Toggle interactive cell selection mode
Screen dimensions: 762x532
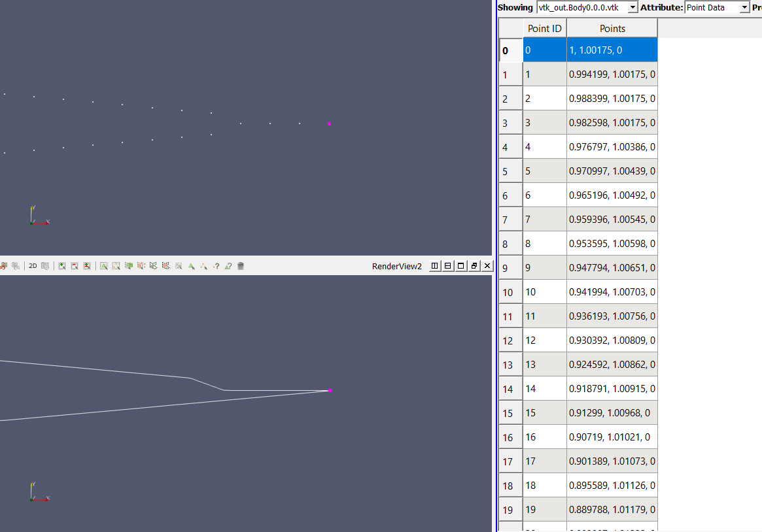(x=192, y=266)
